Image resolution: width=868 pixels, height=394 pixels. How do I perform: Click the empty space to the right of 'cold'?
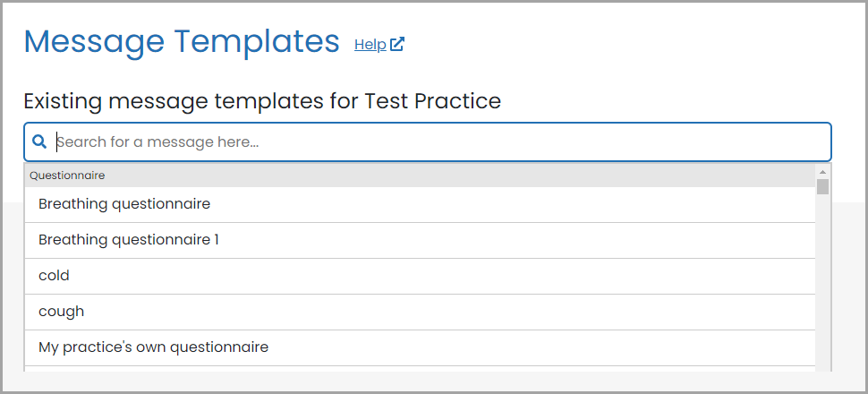(x=443, y=276)
